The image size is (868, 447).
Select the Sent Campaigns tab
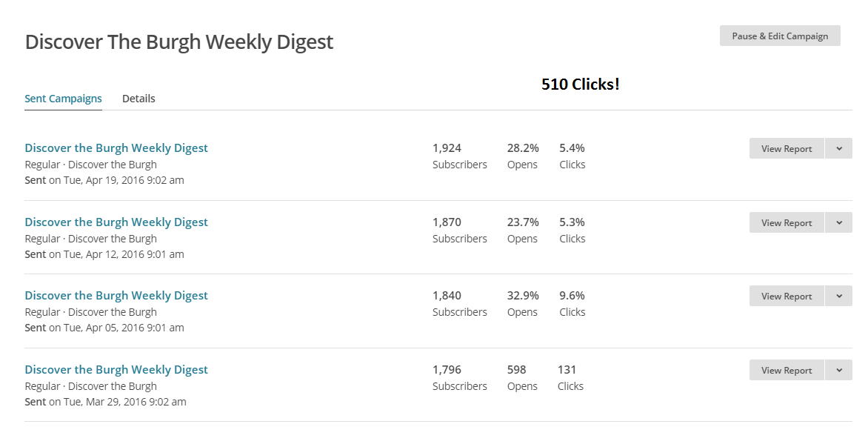(63, 99)
